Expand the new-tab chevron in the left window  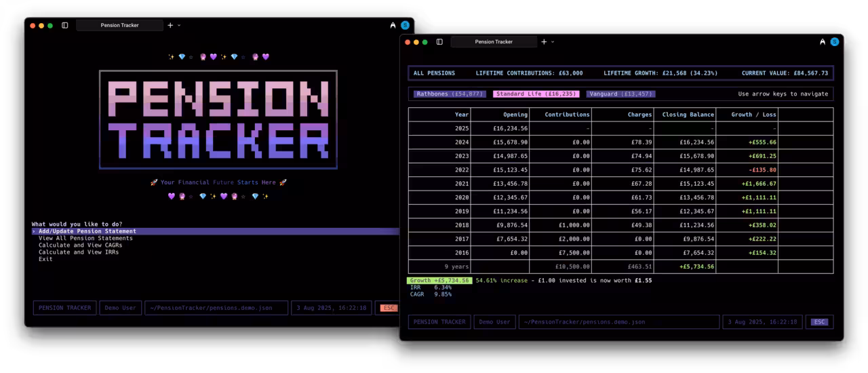[x=179, y=25]
